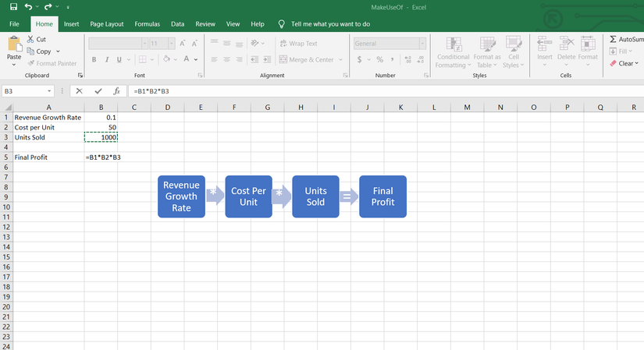Screen dimensions: 644x350
Task: Open the Customize Quick Access Toolbar dropdown
Action: click(x=68, y=8)
